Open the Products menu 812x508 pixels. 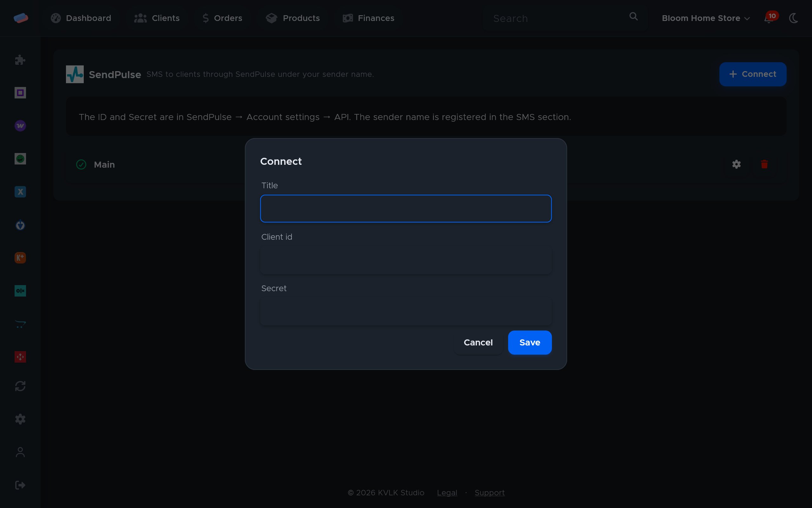click(292, 18)
